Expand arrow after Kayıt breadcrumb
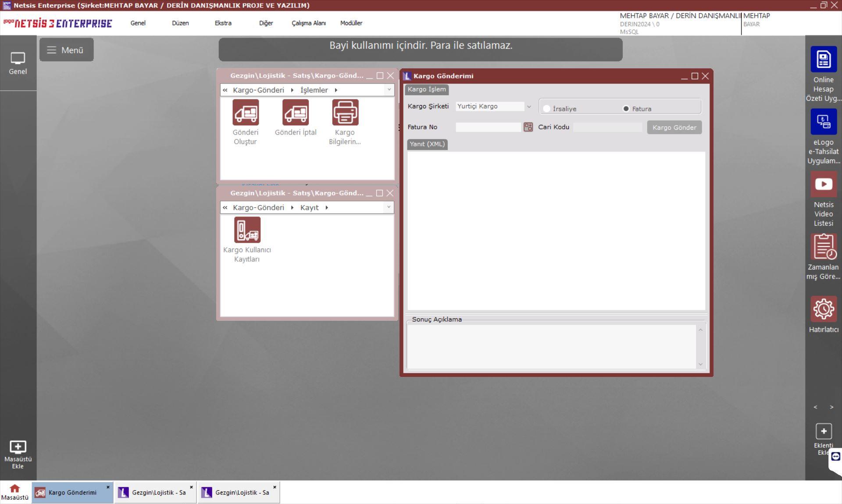The image size is (842, 504). coord(327,207)
